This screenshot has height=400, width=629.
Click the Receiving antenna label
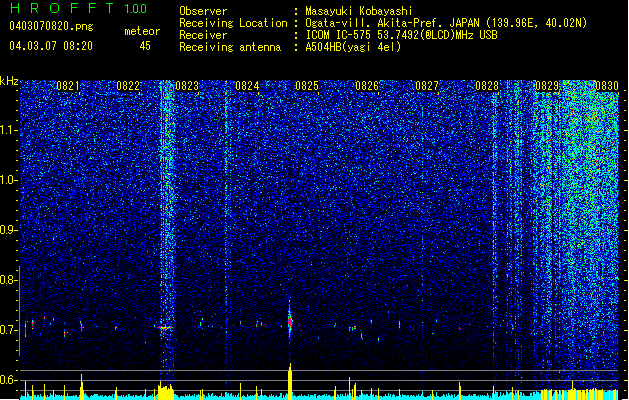pos(230,47)
